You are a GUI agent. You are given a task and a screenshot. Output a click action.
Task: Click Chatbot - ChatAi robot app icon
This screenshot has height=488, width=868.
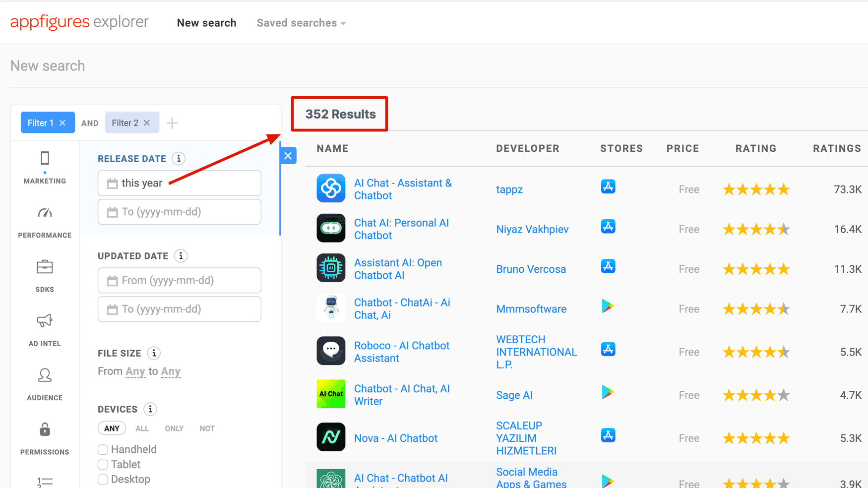(x=331, y=307)
